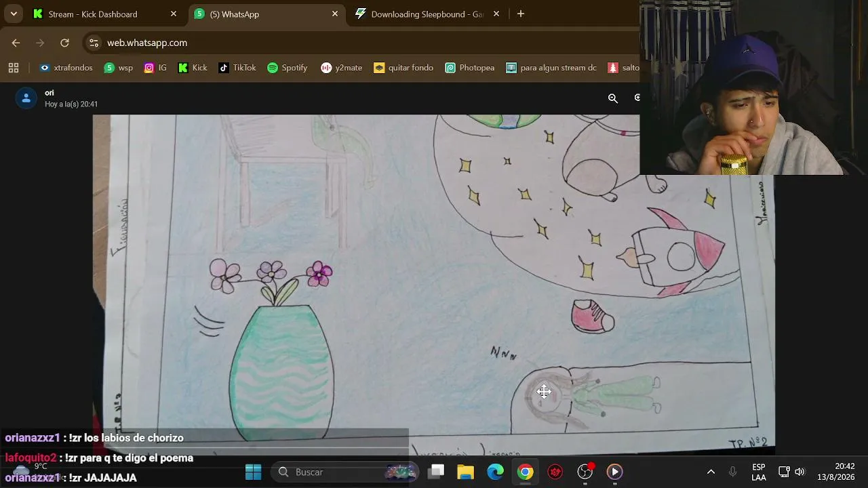Viewport: 868px width, 488px height.
Task: Go forward to the next page
Action: 40,43
